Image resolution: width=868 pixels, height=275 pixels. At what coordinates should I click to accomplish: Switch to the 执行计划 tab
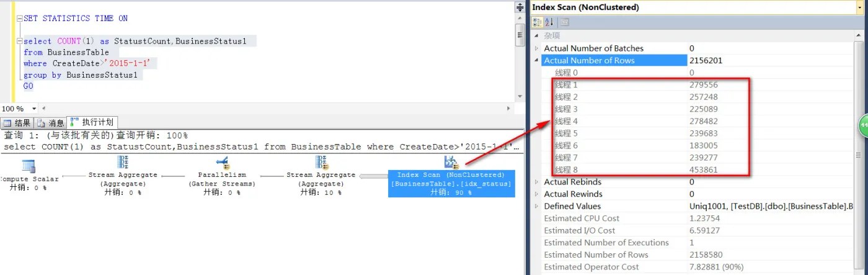(92, 122)
